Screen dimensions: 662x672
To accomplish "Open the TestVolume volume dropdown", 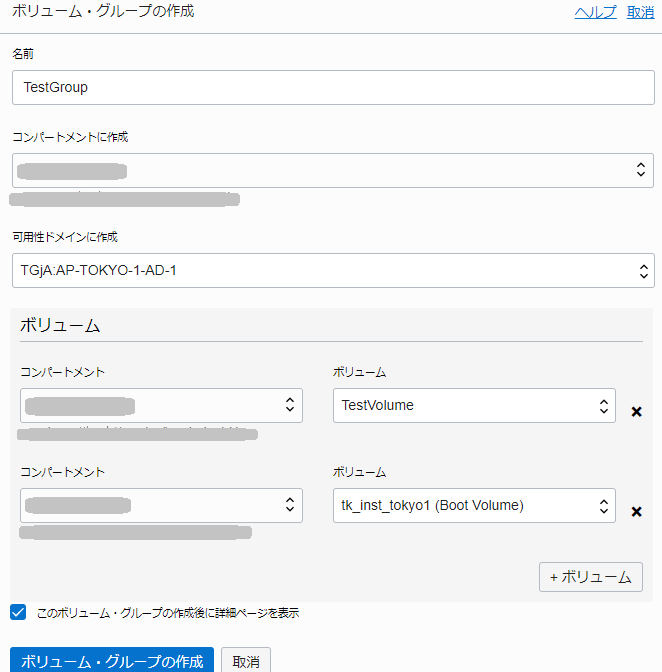I will pos(474,406).
